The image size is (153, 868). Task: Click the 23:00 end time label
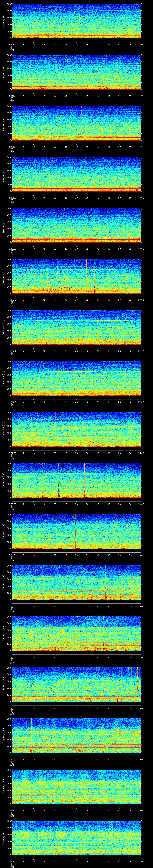pyautogui.click(x=141, y=453)
